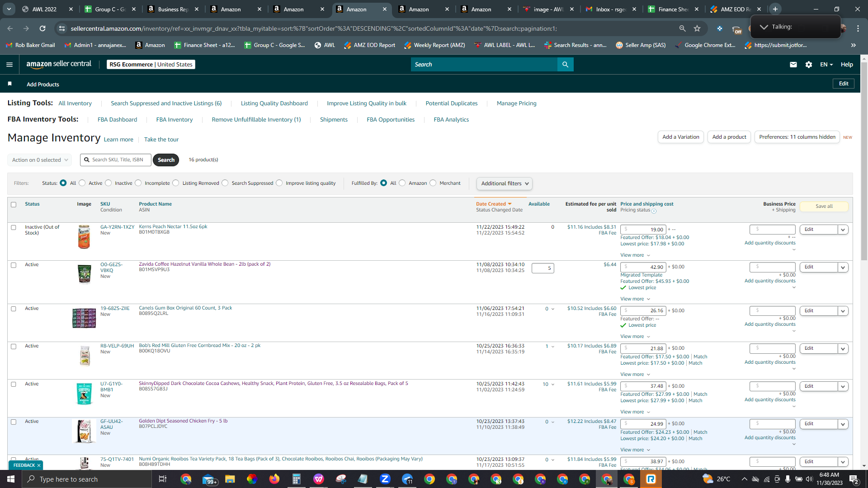Click the Seller Central header search box
The image size is (868, 488).
484,65
